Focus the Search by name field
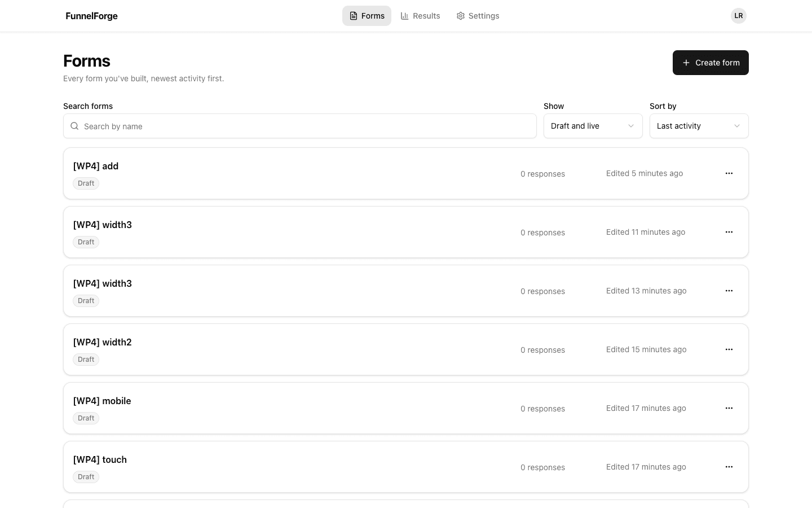The width and height of the screenshot is (812, 508). click(x=300, y=126)
